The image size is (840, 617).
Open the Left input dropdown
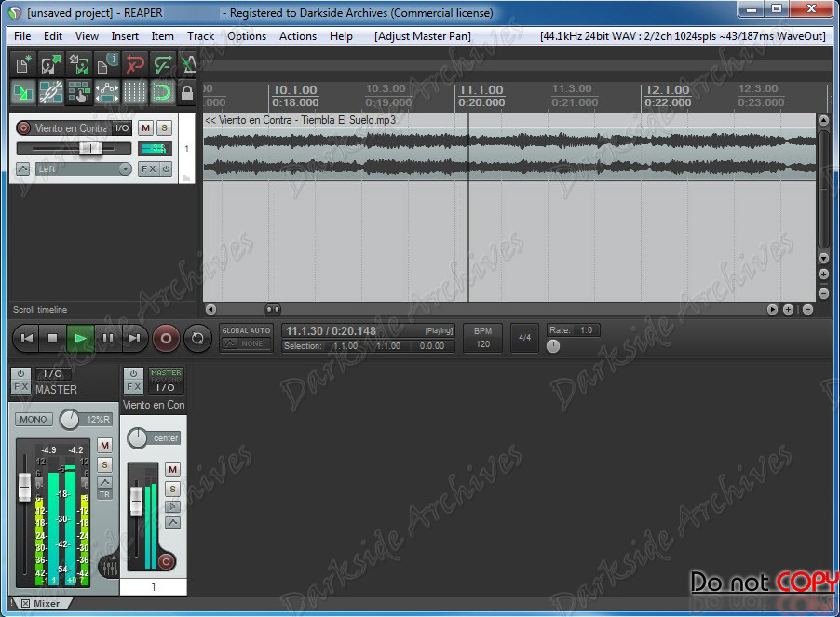click(x=84, y=169)
